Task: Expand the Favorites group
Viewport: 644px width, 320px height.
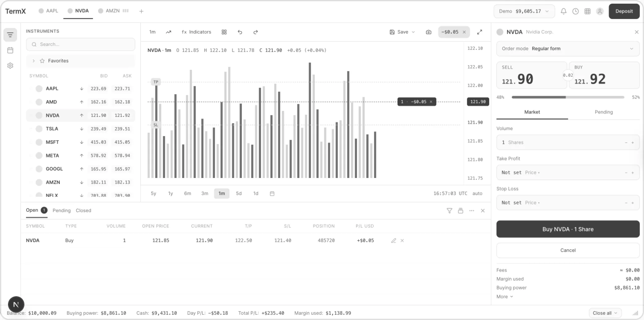Action: 33,61
